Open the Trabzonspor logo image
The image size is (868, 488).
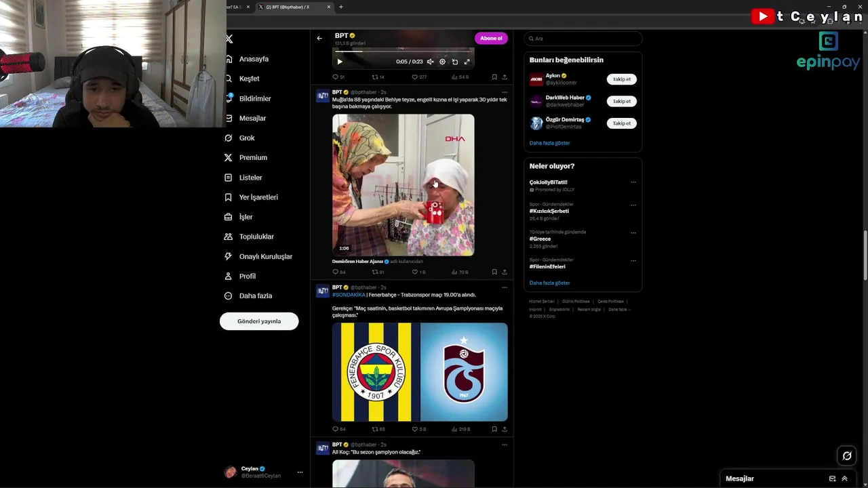(x=464, y=372)
